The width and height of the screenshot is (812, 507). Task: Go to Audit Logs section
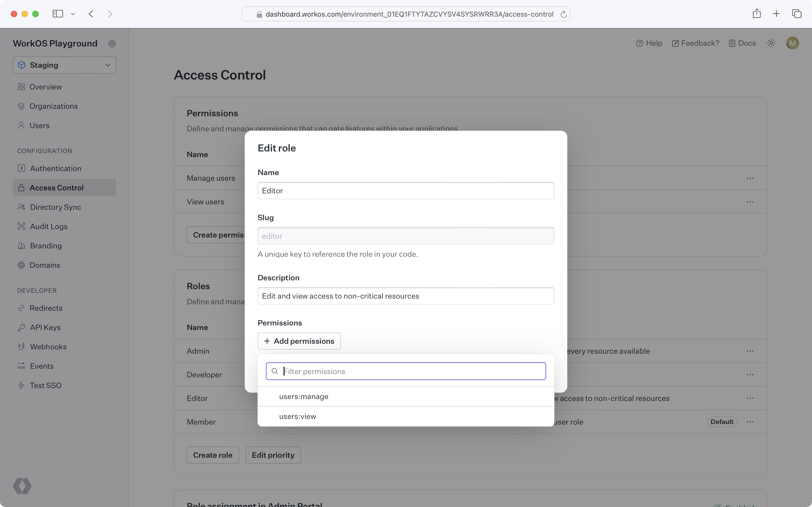tap(49, 227)
